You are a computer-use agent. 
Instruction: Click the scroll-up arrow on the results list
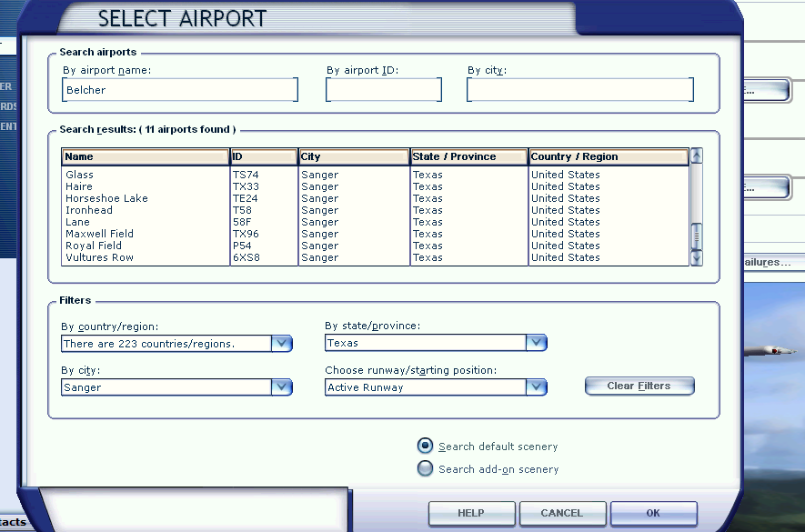coord(696,156)
